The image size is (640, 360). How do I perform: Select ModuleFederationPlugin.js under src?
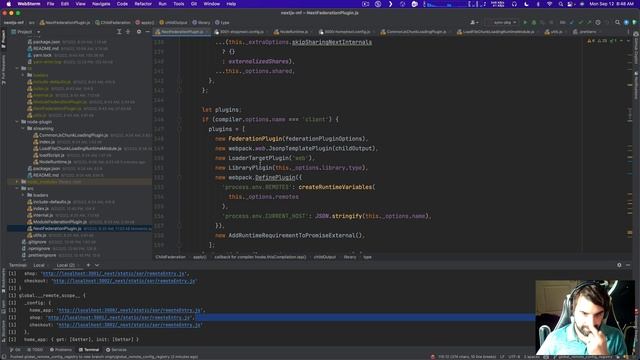[x=60, y=222]
